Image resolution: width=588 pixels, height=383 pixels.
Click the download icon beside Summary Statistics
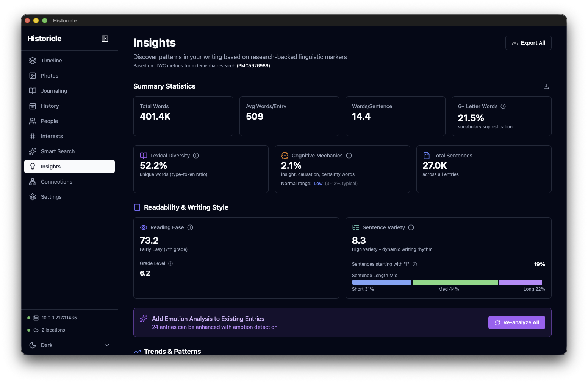click(546, 86)
